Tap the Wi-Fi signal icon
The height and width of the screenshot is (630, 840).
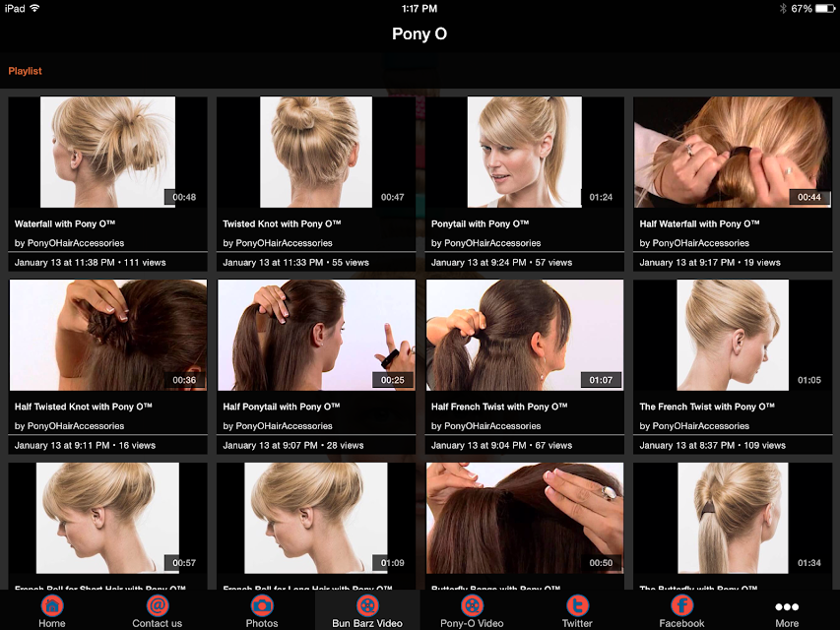(x=35, y=9)
